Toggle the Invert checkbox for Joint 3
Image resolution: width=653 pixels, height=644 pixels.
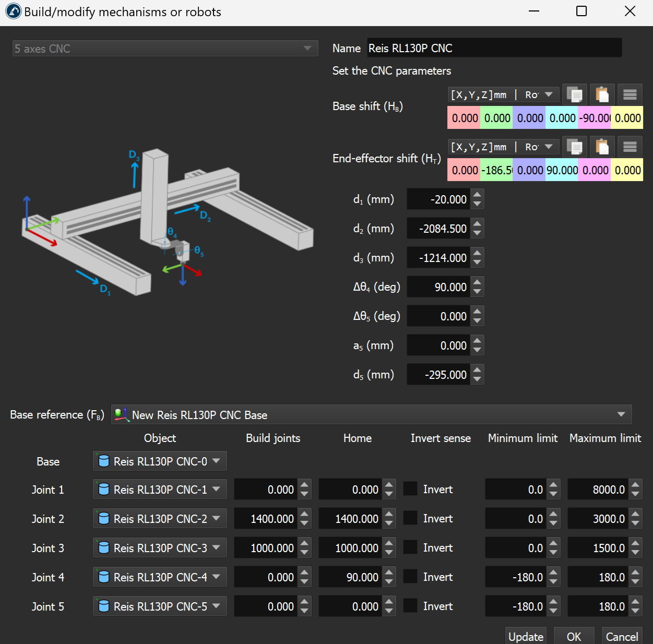pos(410,547)
